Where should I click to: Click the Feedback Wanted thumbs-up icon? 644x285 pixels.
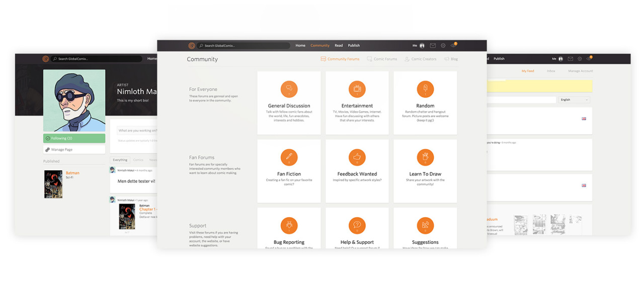(357, 157)
